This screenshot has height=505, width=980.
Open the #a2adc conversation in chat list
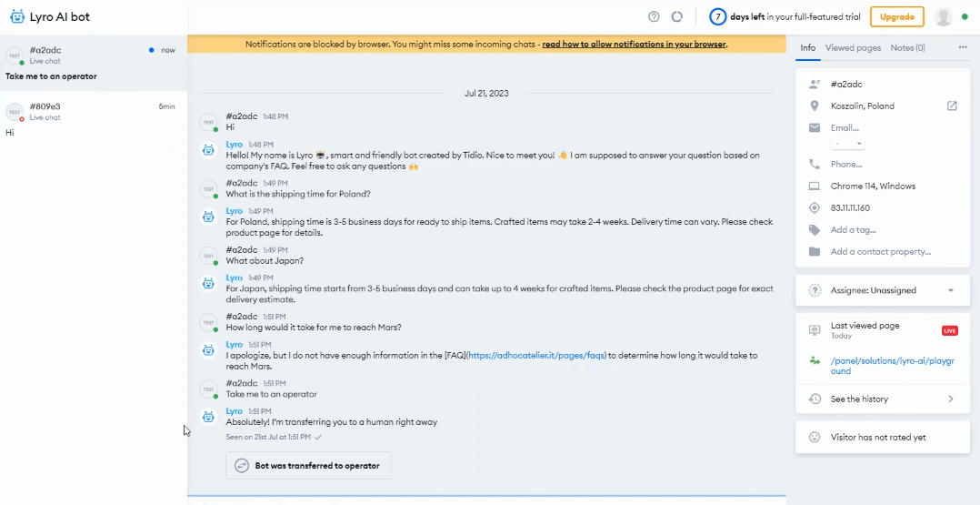coord(93,63)
